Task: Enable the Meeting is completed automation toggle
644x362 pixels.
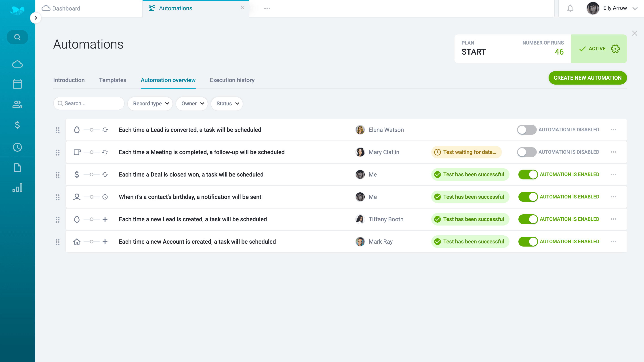Action: pos(526,152)
